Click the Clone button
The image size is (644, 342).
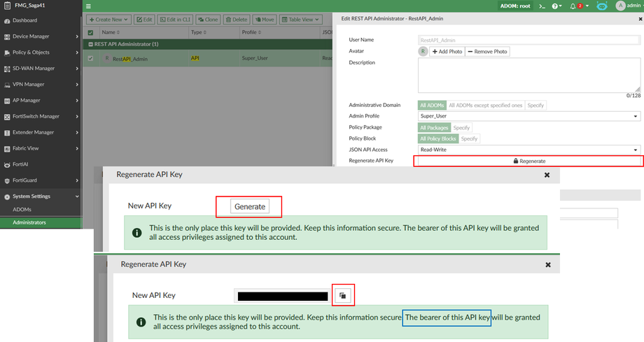(208, 20)
